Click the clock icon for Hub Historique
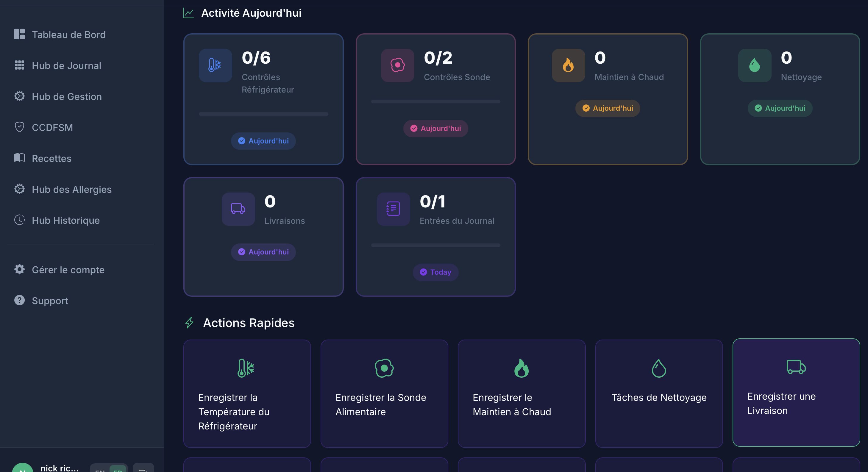This screenshot has height=472, width=868. (x=20, y=220)
